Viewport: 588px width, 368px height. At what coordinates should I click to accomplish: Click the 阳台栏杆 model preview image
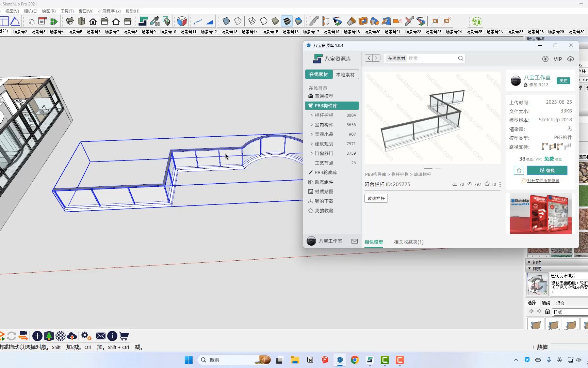(x=432, y=118)
